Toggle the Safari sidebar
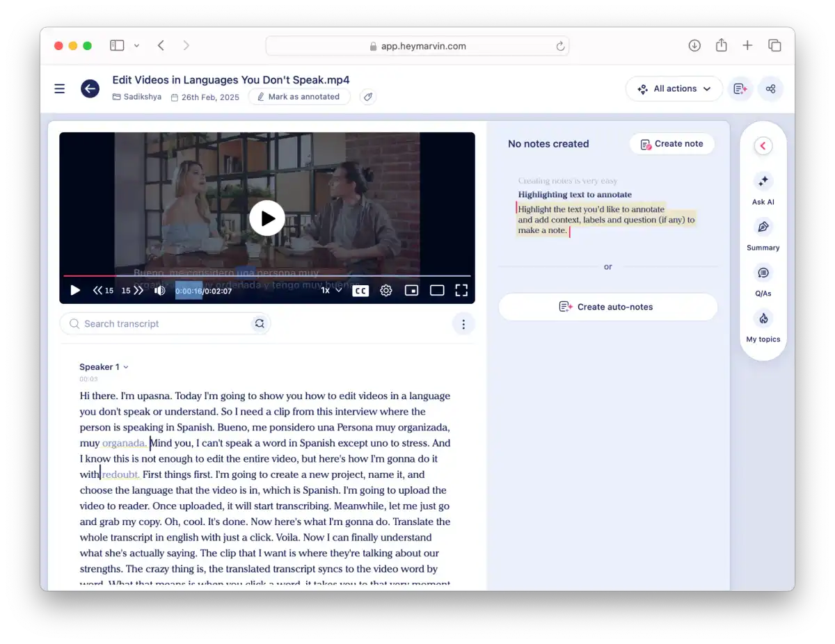Image resolution: width=835 pixels, height=644 pixels. tap(117, 46)
